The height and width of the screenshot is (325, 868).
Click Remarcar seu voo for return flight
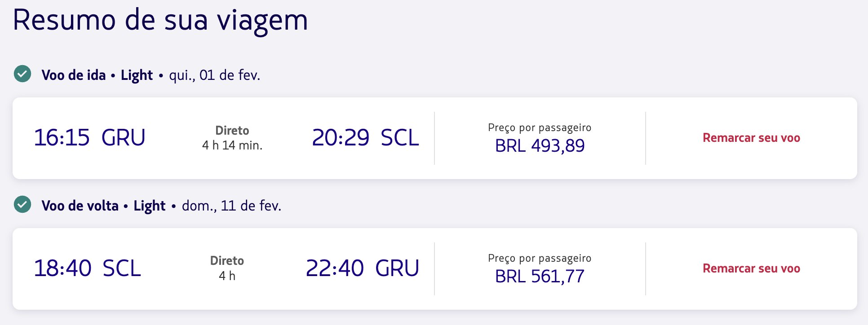pyautogui.click(x=751, y=268)
